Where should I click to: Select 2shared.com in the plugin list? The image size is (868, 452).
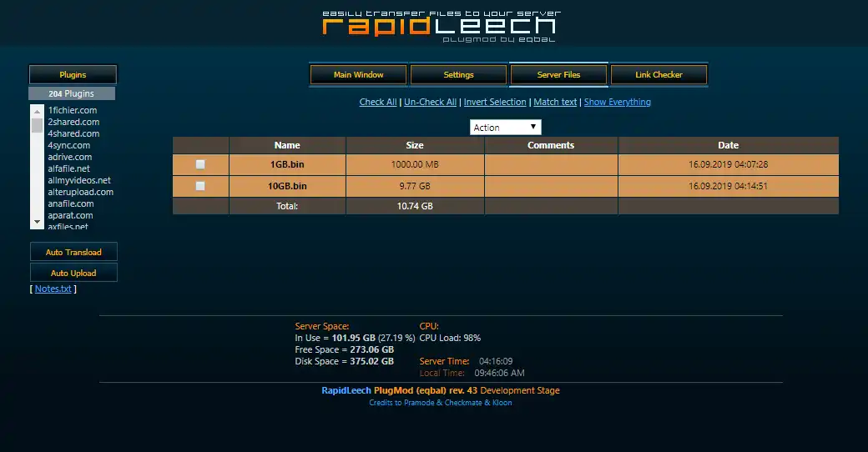[73, 122]
